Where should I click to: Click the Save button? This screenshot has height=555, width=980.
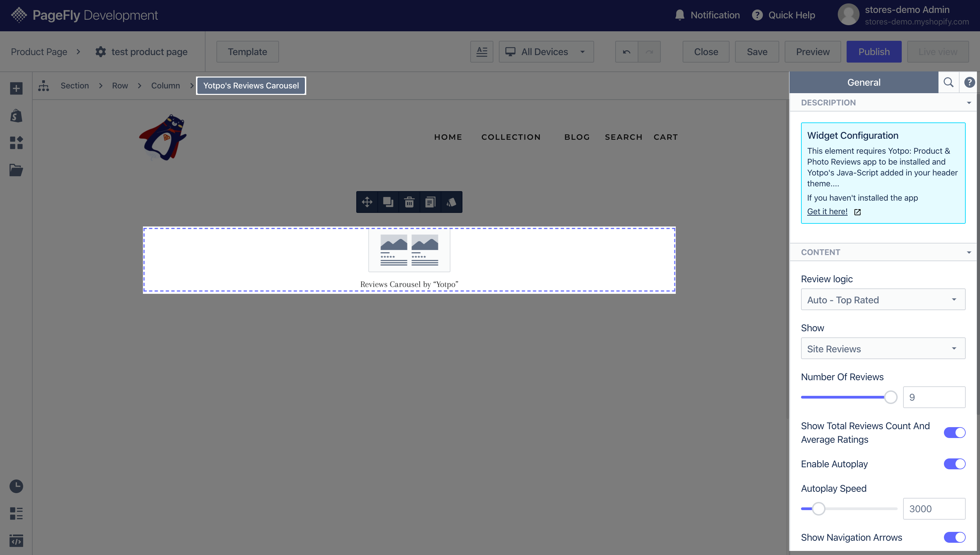(757, 51)
